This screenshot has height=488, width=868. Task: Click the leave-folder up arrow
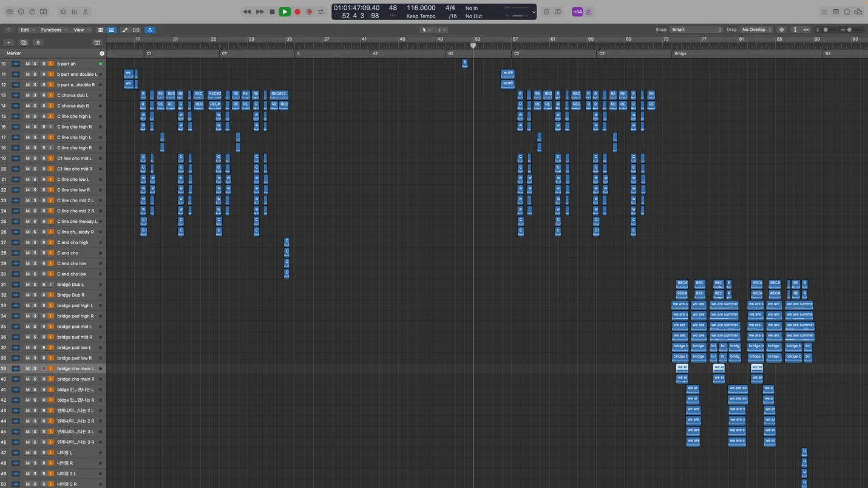(x=9, y=30)
